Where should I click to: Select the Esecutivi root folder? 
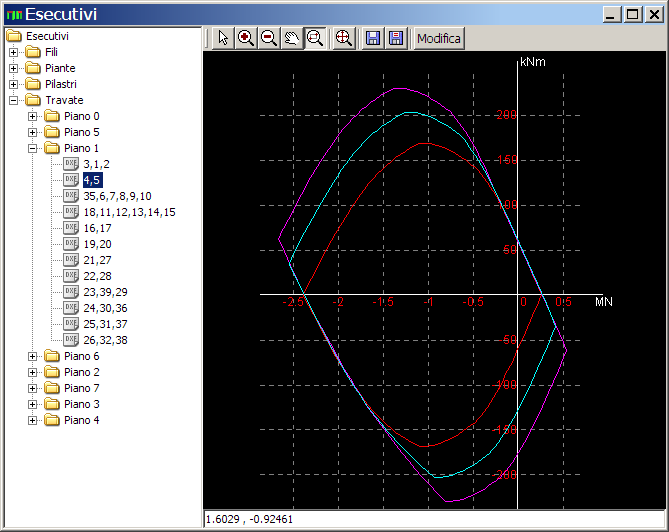point(47,36)
